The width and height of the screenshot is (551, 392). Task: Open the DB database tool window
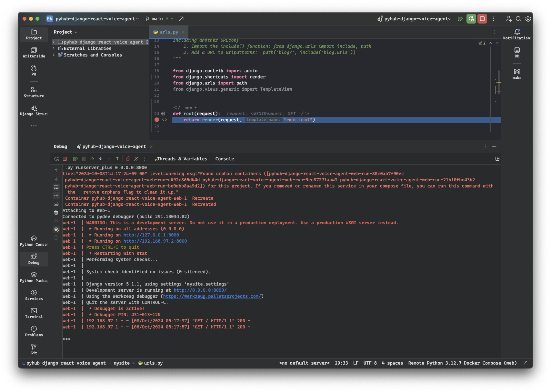point(517,52)
